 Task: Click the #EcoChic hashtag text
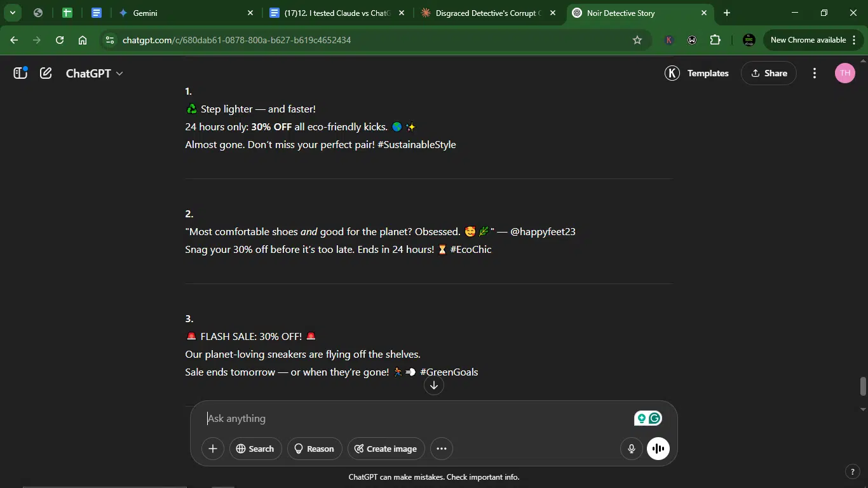[x=471, y=249]
